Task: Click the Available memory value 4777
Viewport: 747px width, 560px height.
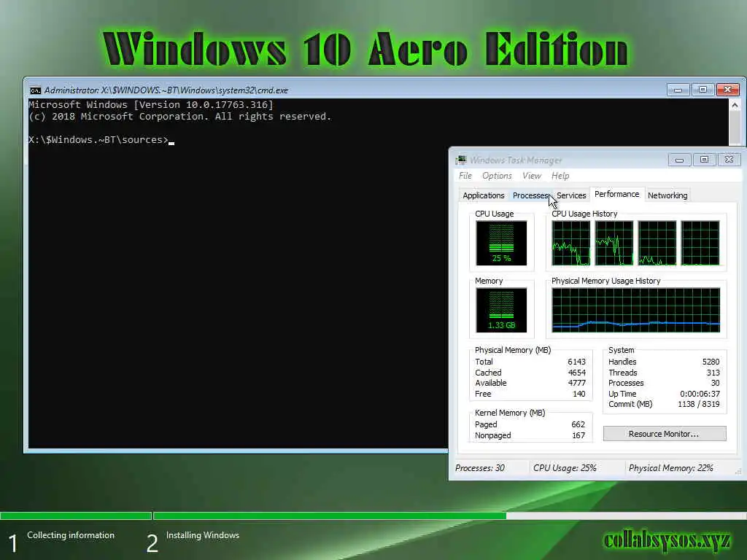Action: 576,383
